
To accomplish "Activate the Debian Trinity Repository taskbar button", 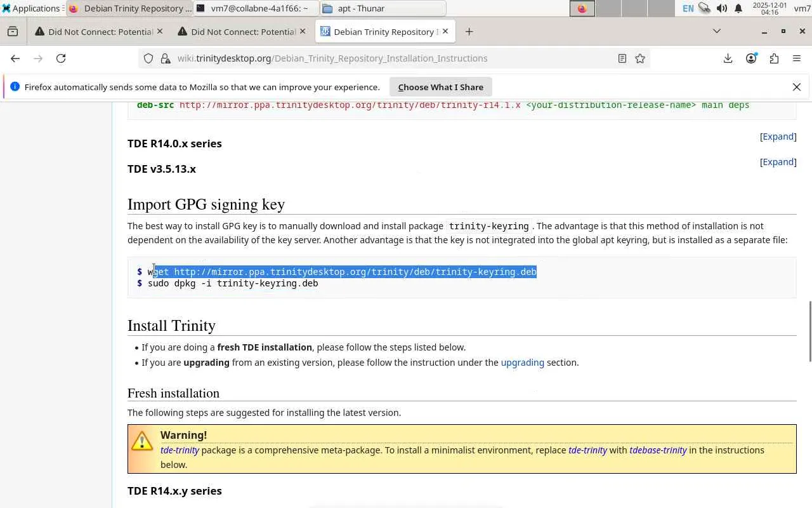I will click(x=129, y=8).
